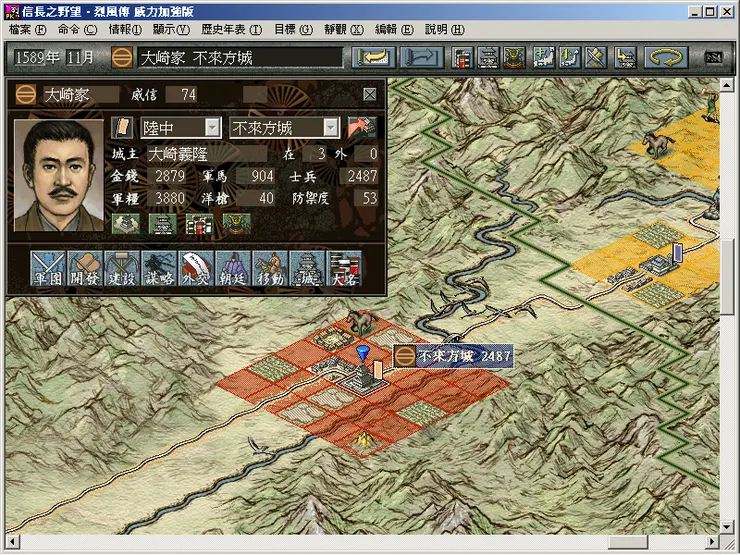Open the 歷史年表(T) menu
740x555 pixels.
231,30
